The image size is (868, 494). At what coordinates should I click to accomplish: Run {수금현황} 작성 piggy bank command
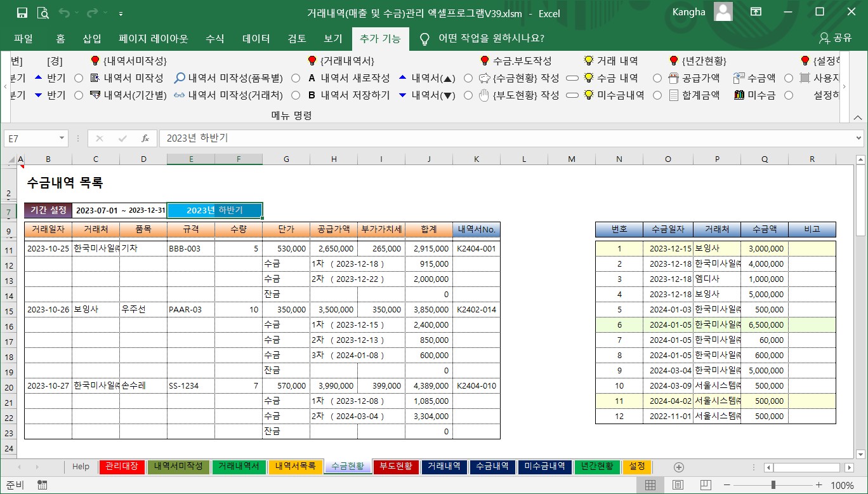tap(519, 78)
